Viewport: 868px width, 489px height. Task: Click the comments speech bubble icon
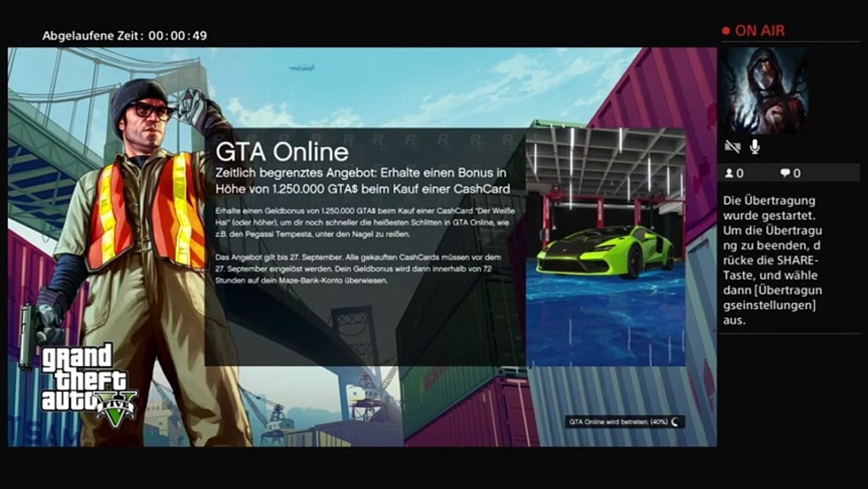[x=785, y=173]
